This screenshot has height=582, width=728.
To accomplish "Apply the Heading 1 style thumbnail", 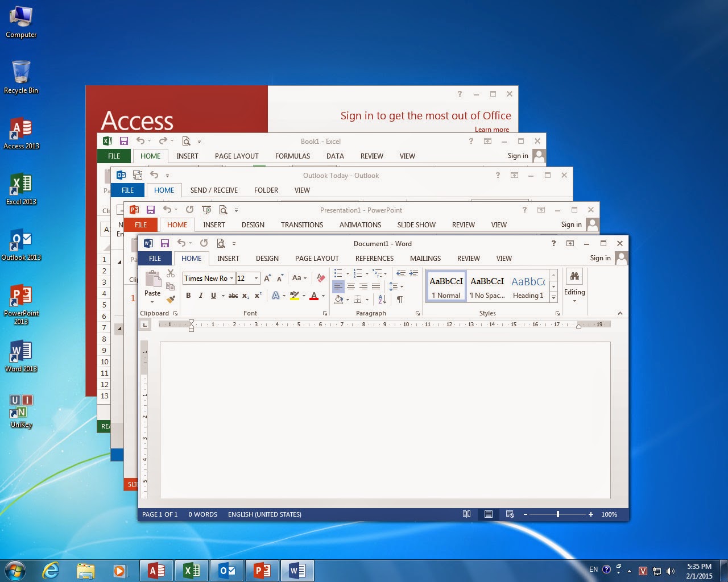I will click(x=528, y=286).
